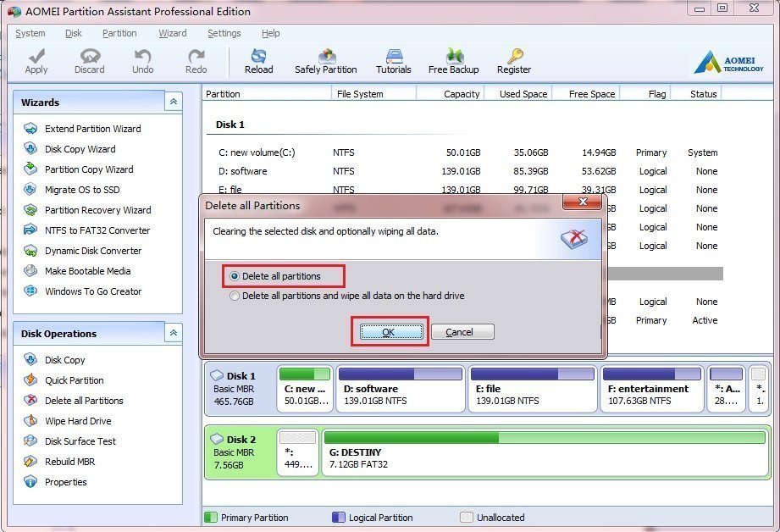Open the Disk menu
Screen dimensions: 780x532
click(73, 33)
